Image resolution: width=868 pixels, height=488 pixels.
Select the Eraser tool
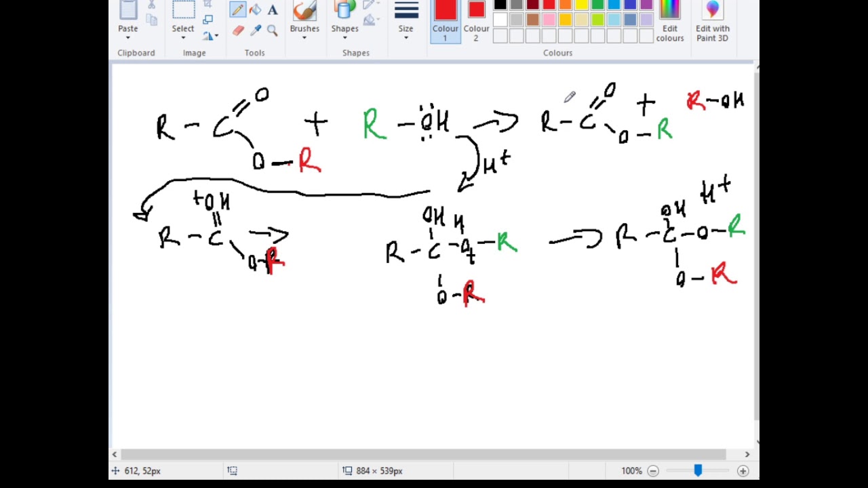point(237,30)
